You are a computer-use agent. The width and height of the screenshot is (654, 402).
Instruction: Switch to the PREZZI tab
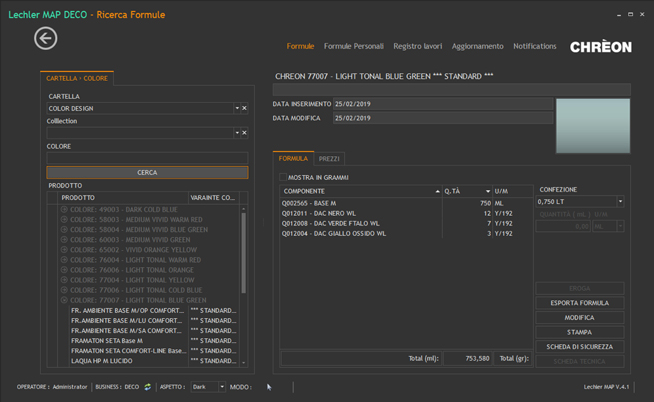pos(329,159)
